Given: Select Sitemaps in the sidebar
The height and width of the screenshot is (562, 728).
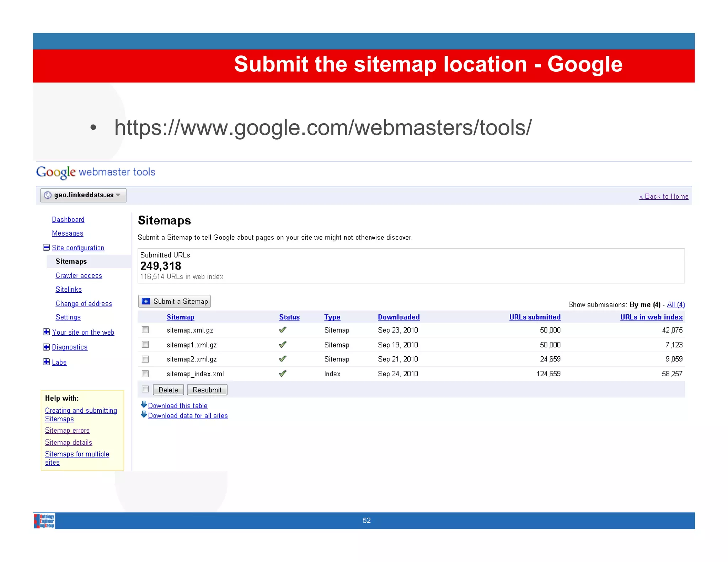Looking at the screenshot, I should point(71,261).
